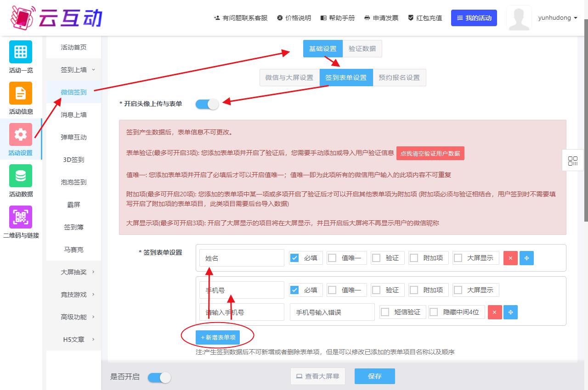Click the purple 二维码与链接 QR icon

[x=21, y=217]
